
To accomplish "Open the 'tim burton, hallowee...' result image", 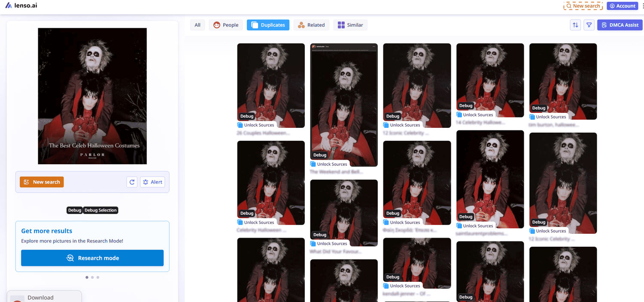I will [563, 82].
